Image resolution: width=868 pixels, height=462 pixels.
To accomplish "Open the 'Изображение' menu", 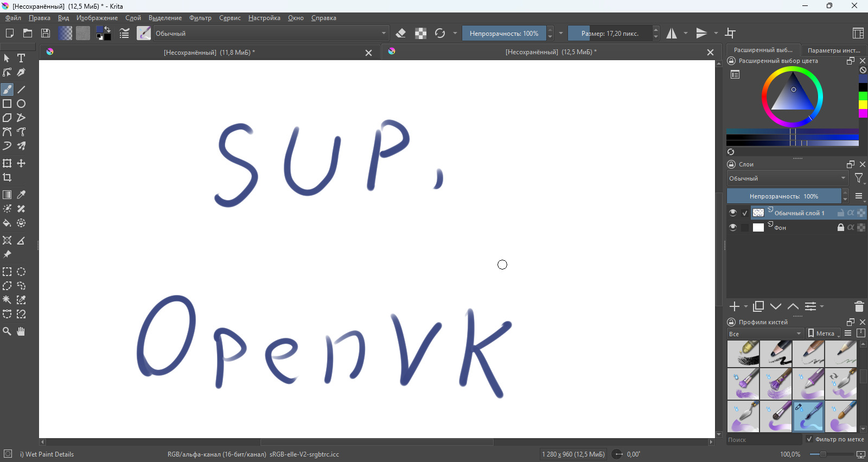I will [97, 18].
